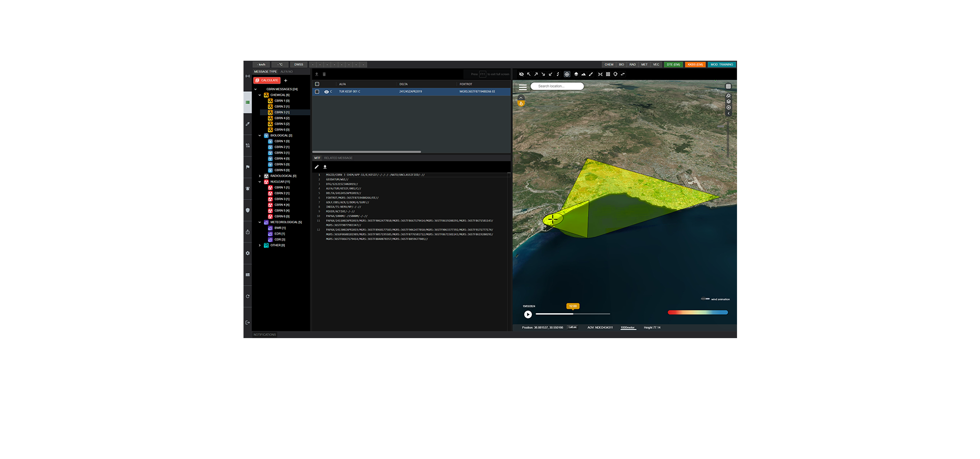Open the map layers tool in toolbar
This screenshot has height=459, width=980.
pyautogui.click(x=576, y=74)
